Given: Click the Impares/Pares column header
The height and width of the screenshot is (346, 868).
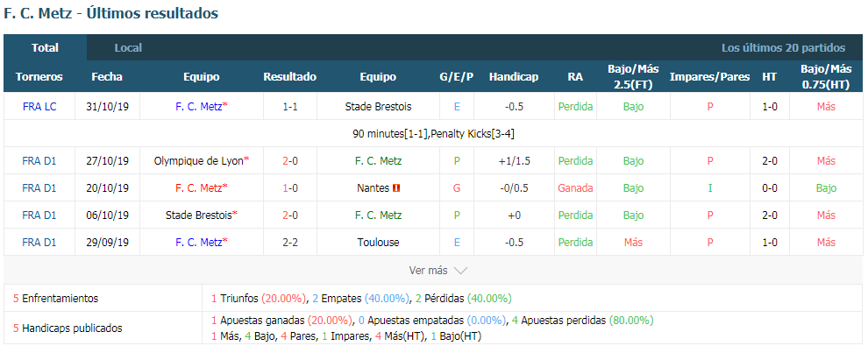Looking at the screenshot, I should pos(709,77).
